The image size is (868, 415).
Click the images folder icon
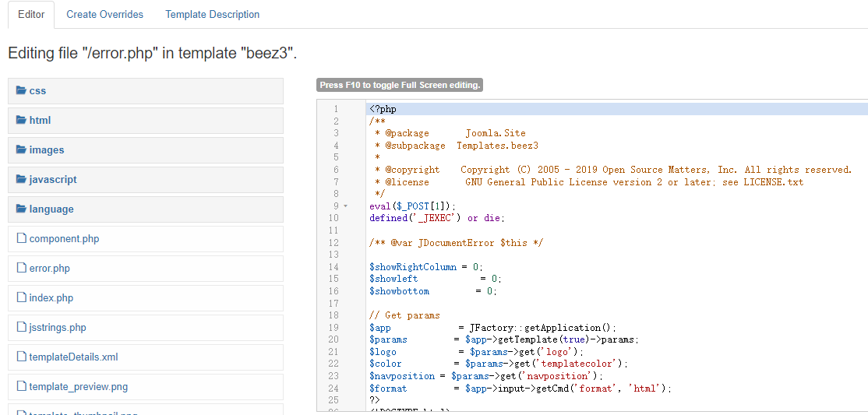[21, 150]
